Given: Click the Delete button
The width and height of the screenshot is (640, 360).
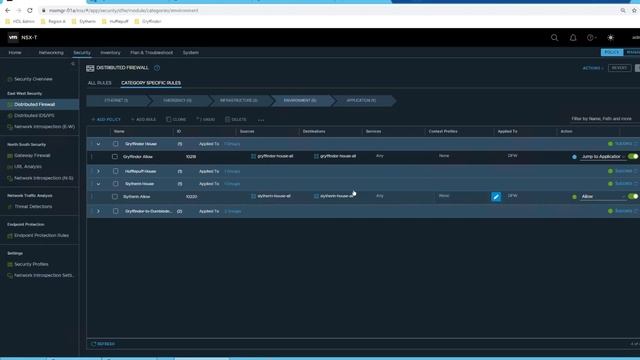Looking at the screenshot, I should (236, 120).
